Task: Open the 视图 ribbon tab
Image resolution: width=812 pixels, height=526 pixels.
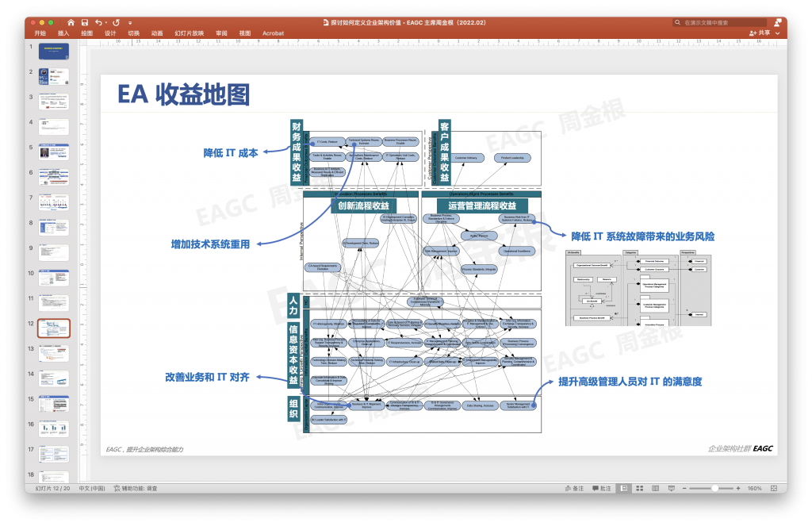Action: (245, 33)
